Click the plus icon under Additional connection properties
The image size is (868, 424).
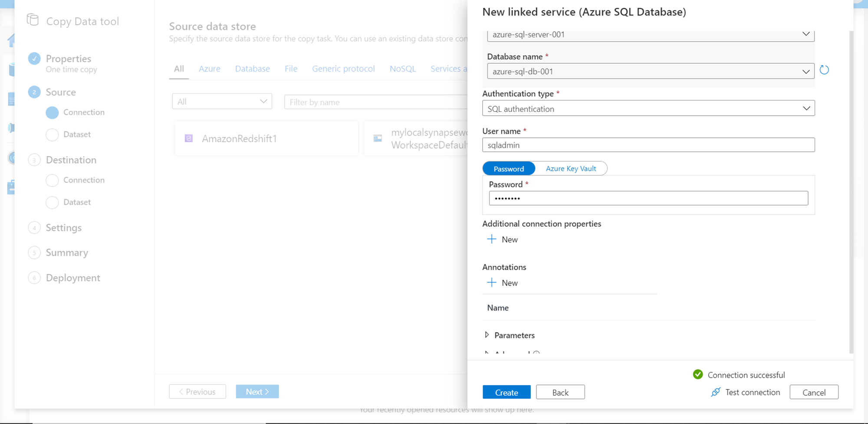coord(492,239)
